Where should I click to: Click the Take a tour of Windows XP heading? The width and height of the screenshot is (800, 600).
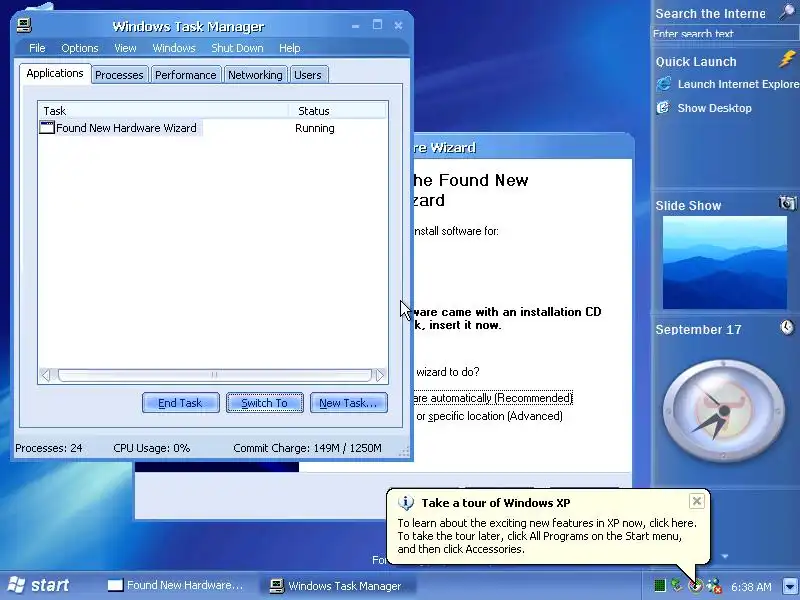point(495,503)
